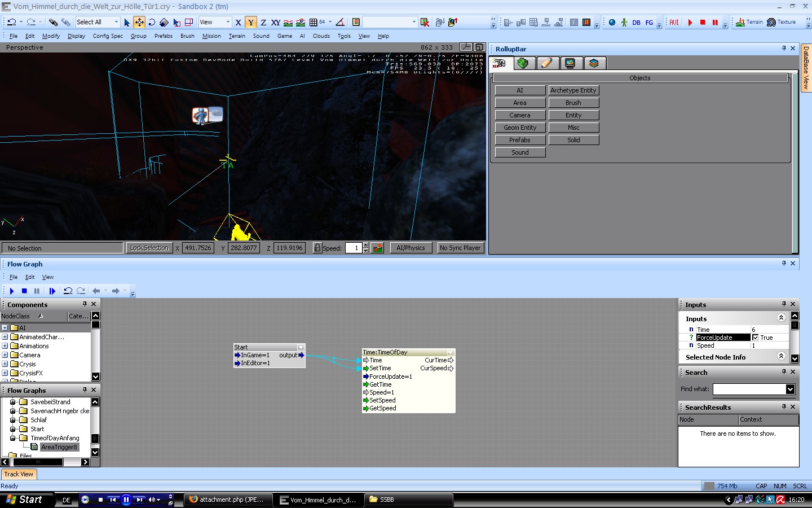The width and height of the screenshot is (812, 508).
Task: Open the Texture editor button
Action: point(782,22)
